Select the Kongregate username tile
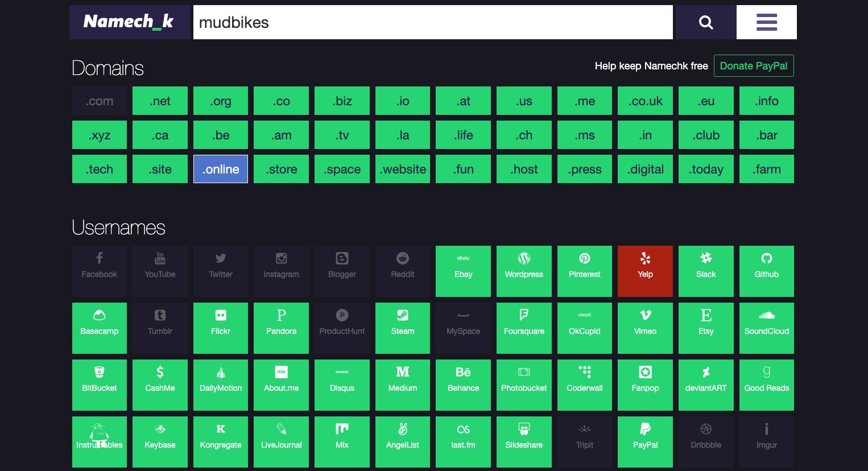This screenshot has height=471, width=868. coord(221,442)
